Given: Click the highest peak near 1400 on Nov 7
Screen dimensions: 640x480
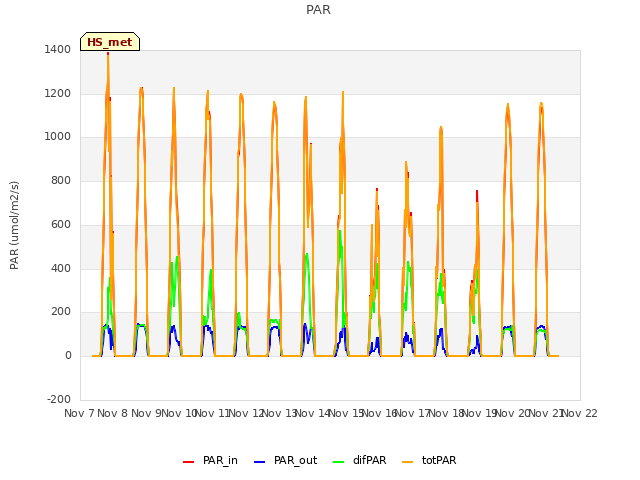Looking at the screenshot, I should point(108,53).
